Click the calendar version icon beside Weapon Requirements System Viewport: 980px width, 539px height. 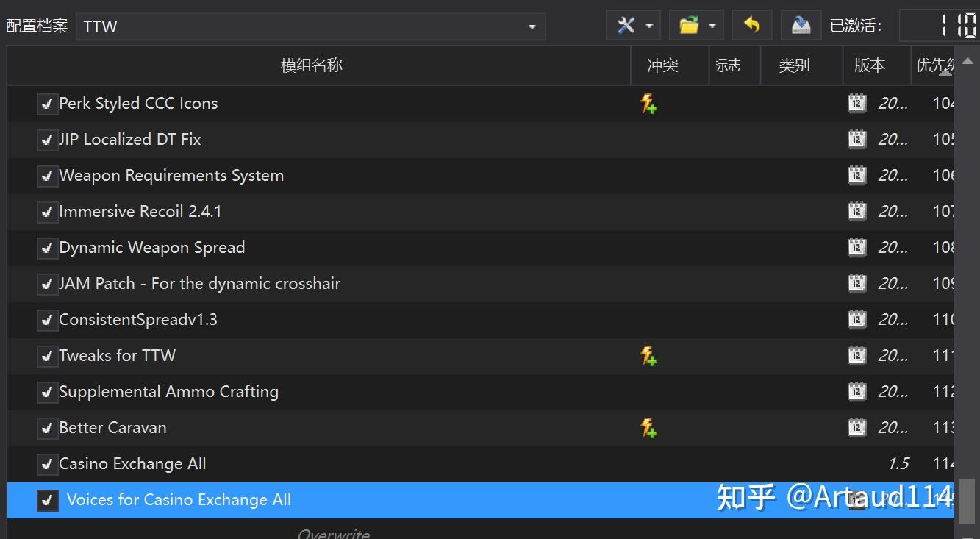point(856,175)
